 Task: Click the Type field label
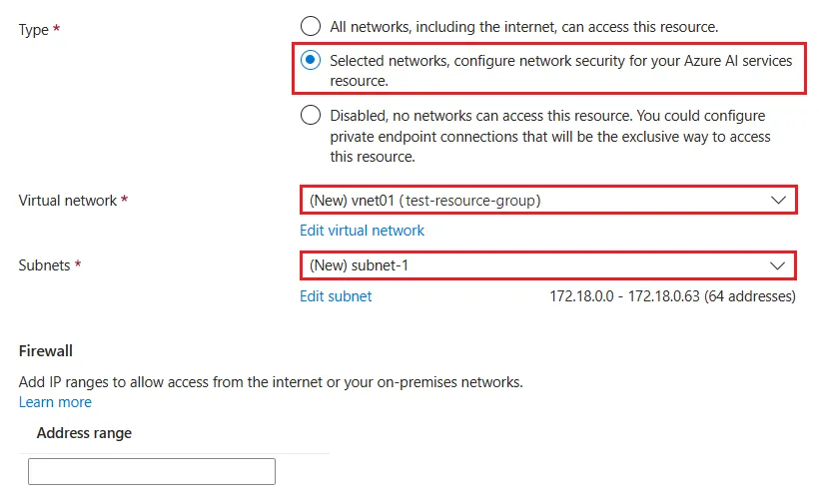(x=34, y=30)
